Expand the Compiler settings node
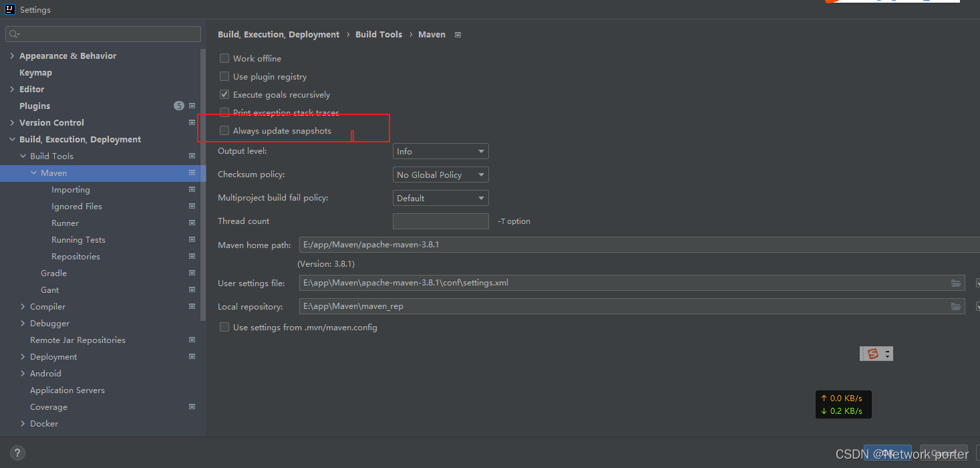The width and height of the screenshot is (980, 468). coord(23,307)
